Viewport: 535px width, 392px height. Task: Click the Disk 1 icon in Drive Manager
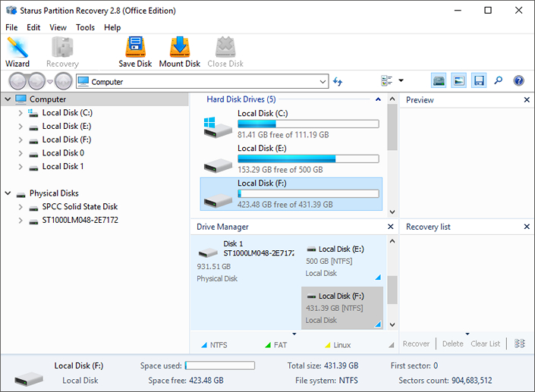tap(208, 252)
